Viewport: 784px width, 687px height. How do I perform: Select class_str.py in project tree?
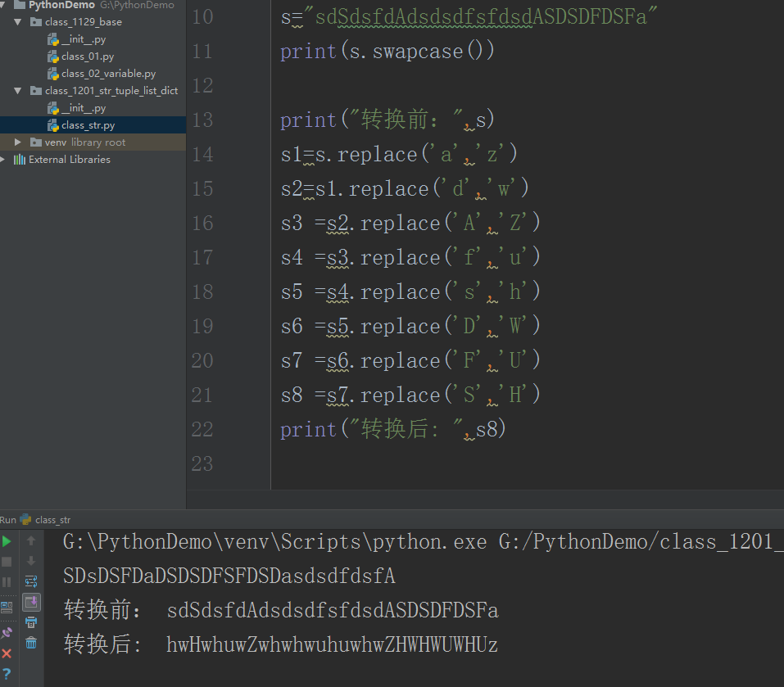click(88, 125)
